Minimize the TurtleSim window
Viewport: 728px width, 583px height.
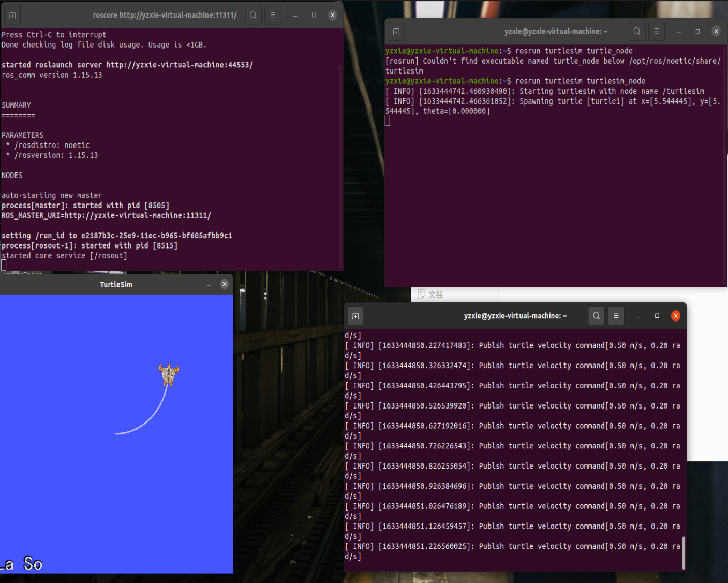click(x=209, y=284)
